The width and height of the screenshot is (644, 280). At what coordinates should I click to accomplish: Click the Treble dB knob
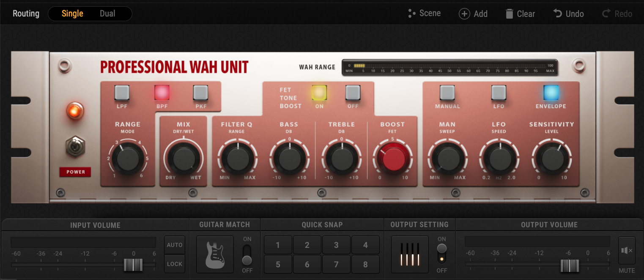point(341,159)
